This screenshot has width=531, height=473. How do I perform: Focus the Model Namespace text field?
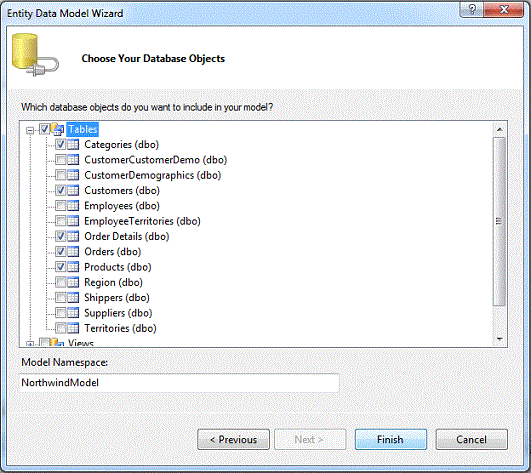pyautogui.click(x=179, y=383)
